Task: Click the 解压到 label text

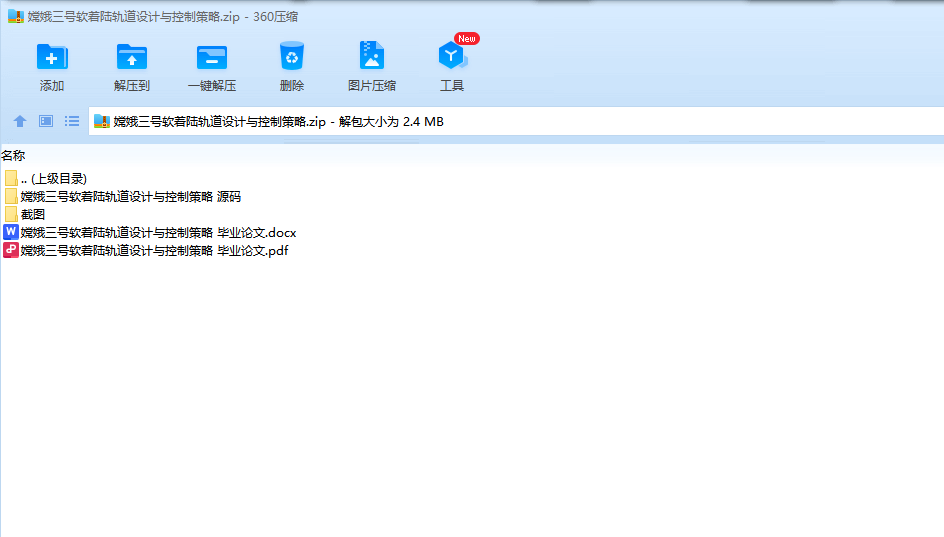Action: (132, 85)
